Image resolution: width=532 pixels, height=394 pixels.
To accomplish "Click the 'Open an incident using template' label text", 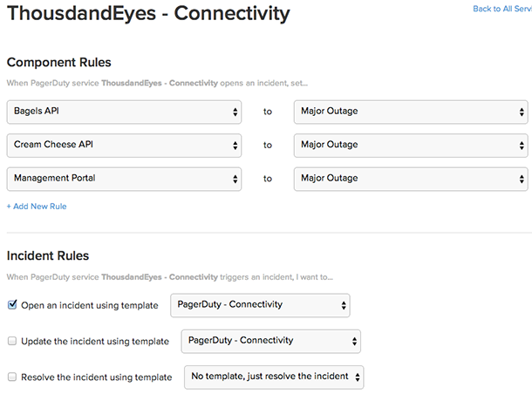I will (89, 306).
